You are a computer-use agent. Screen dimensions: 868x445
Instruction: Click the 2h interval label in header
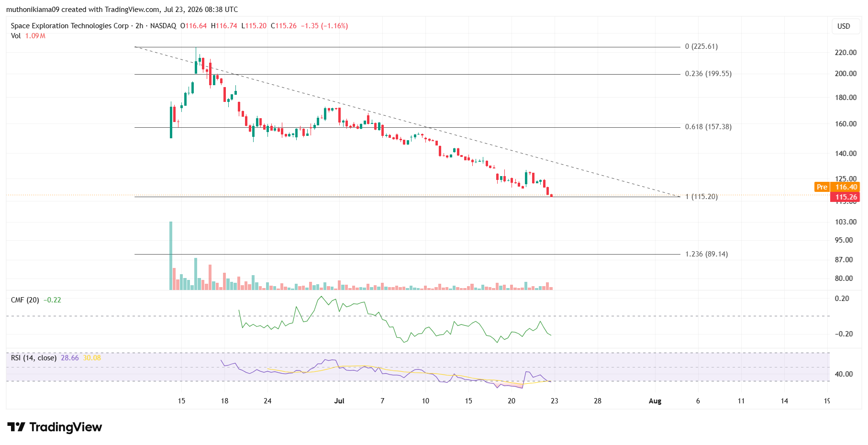(x=139, y=26)
